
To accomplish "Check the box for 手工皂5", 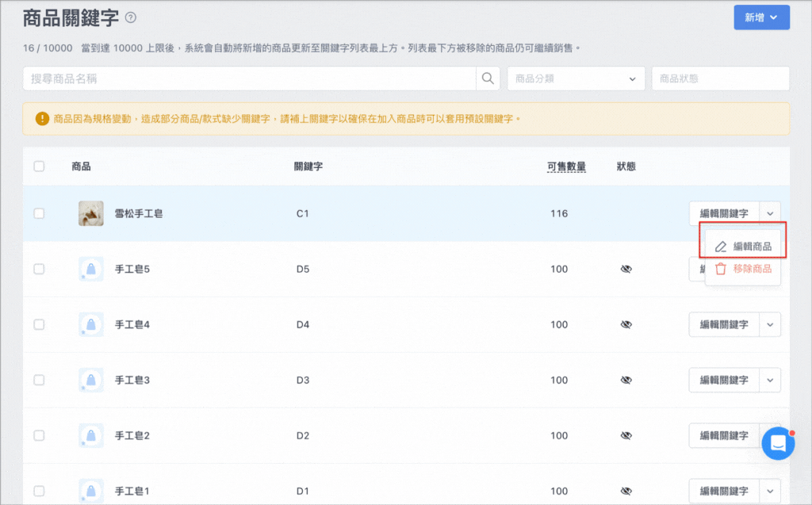I will click(x=39, y=269).
